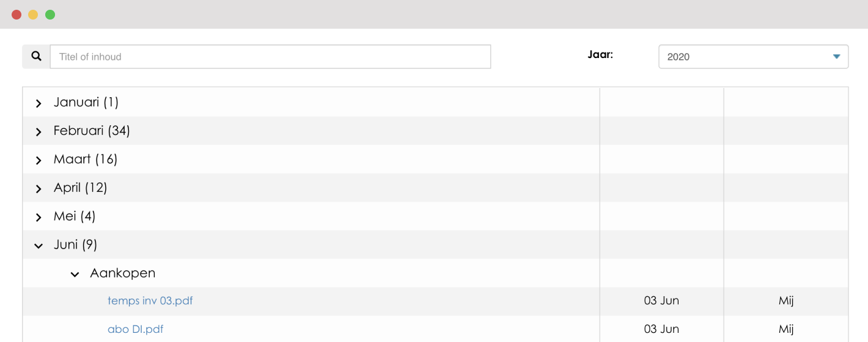Select the Januari (1) month label
This screenshot has width=868, height=342.
pyautogui.click(x=86, y=102)
